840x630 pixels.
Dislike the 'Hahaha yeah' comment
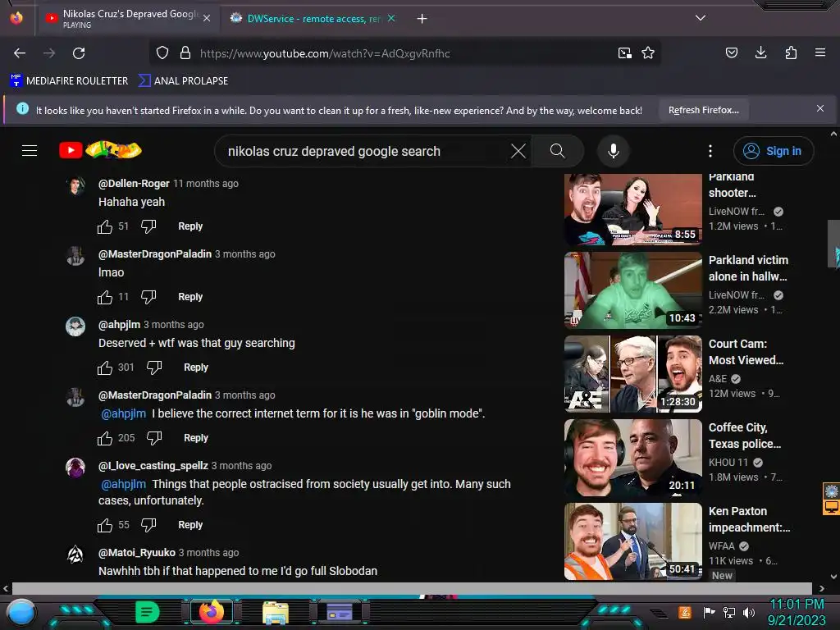click(x=148, y=226)
